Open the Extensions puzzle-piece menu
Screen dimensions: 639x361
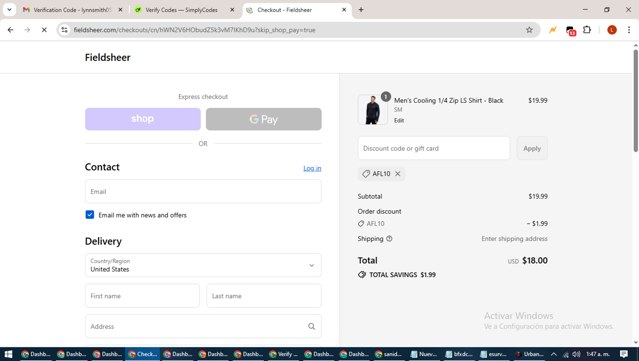click(587, 30)
